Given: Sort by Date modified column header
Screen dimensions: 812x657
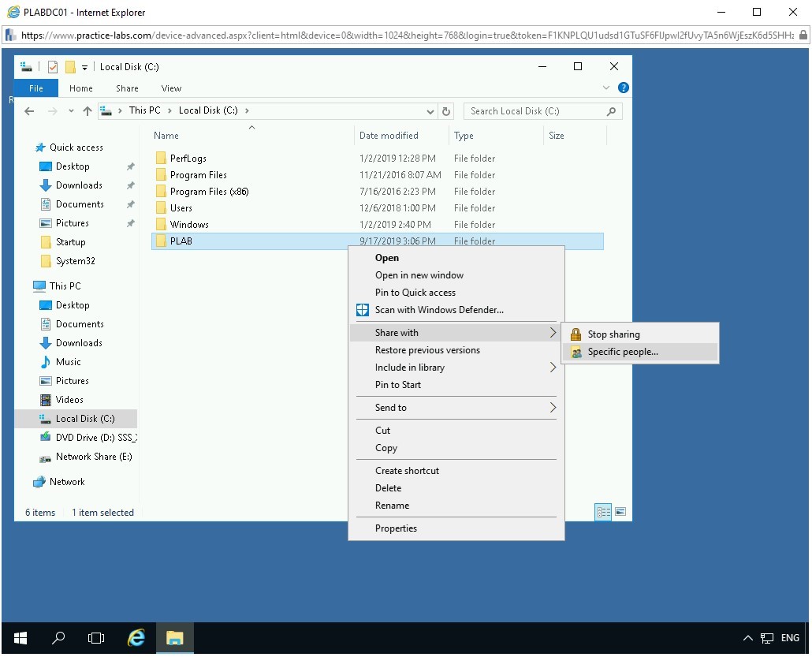Looking at the screenshot, I should 389,135.
